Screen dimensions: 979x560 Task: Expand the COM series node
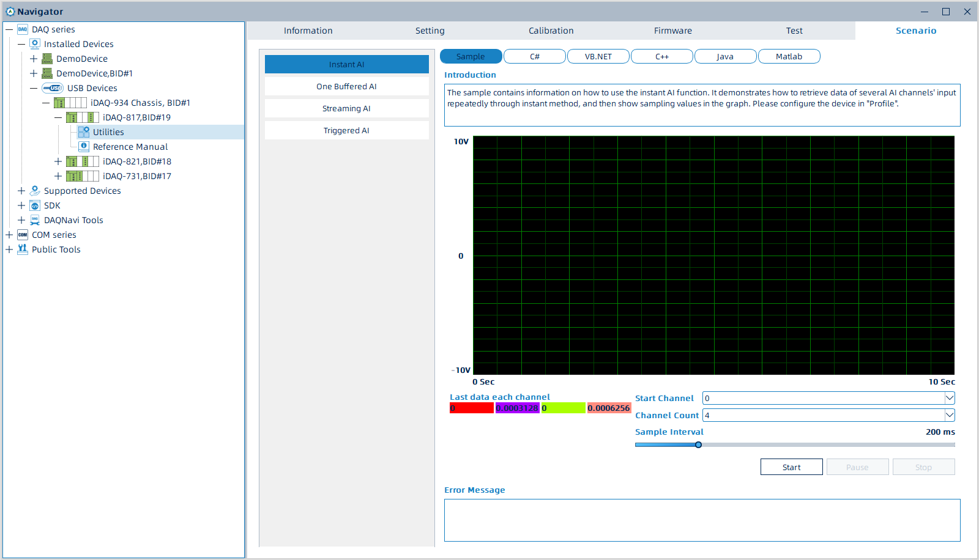coord(9,234)
